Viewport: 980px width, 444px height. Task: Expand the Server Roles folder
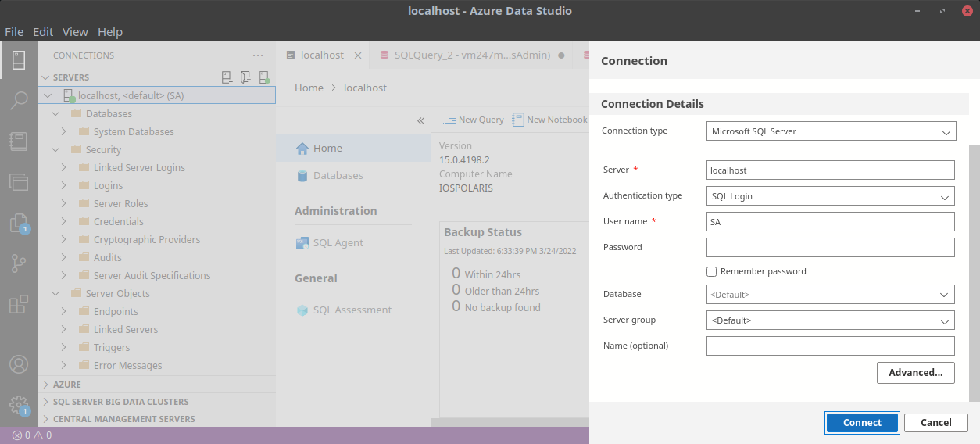pyautogui.click(x=64, y=203)
